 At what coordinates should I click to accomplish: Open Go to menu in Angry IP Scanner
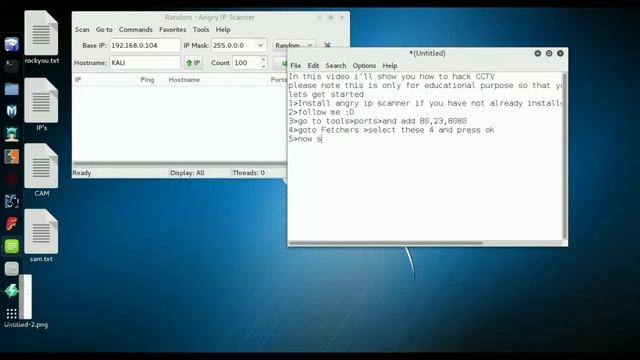104,30
